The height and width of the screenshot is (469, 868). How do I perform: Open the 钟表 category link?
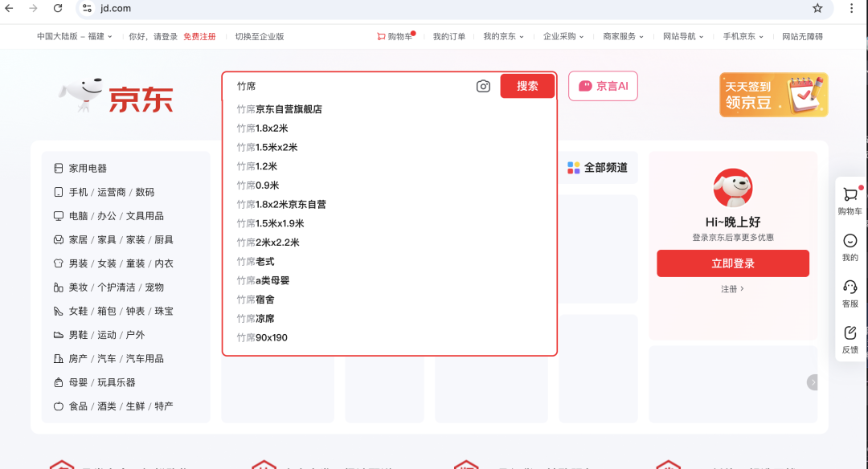135,311
